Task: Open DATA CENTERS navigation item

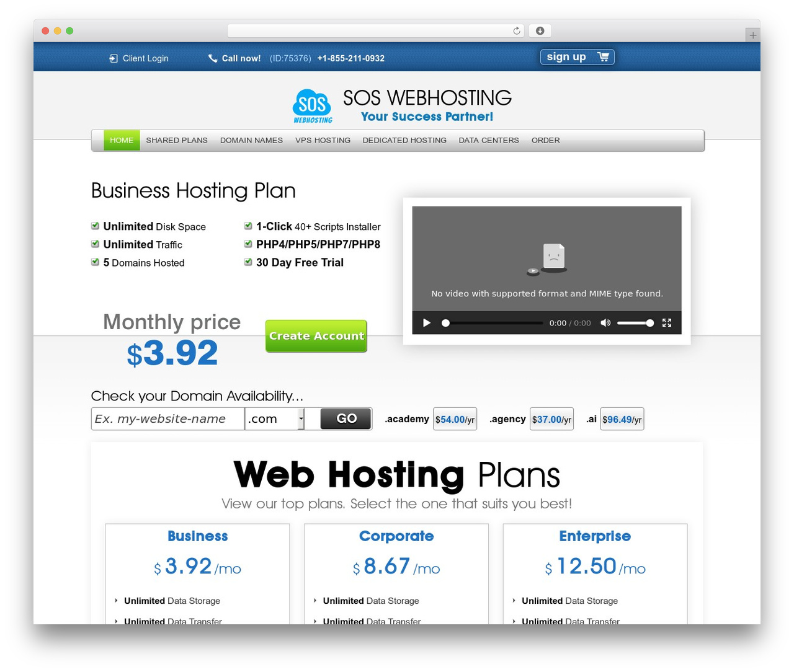Action: coord(489,141)
